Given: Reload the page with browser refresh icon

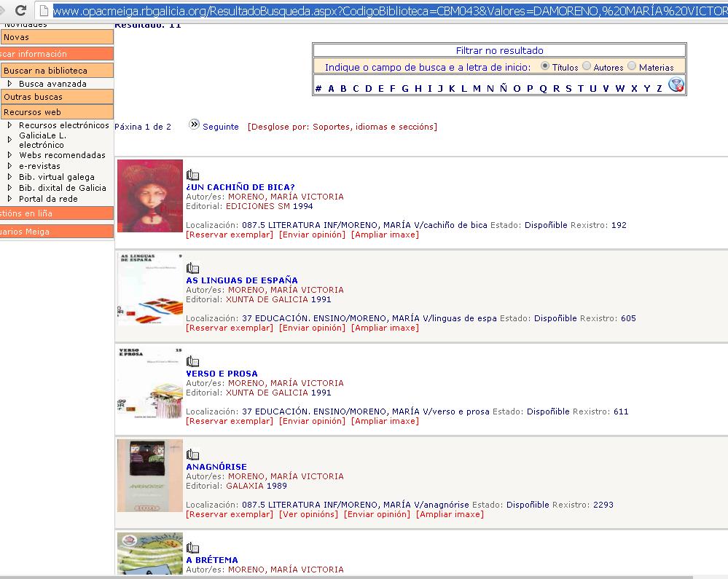Looking at the screenshot, I should [20, 10].
